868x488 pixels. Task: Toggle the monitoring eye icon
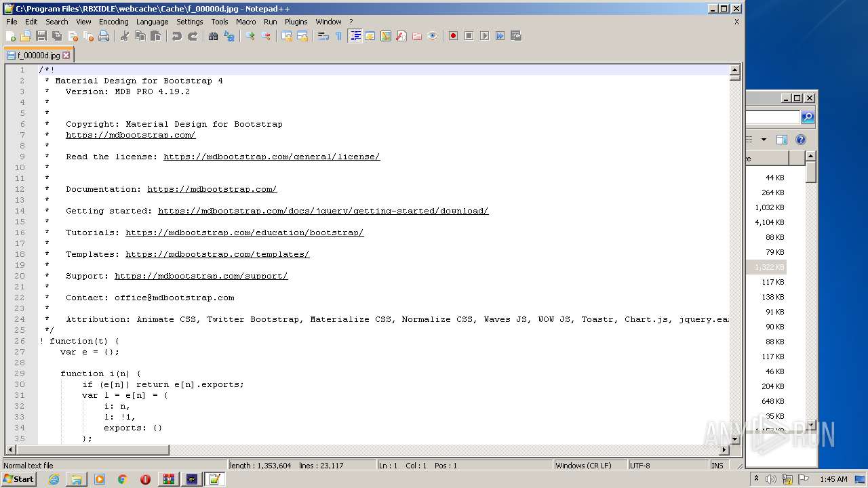pyautogui.click(x=433, y=36)
